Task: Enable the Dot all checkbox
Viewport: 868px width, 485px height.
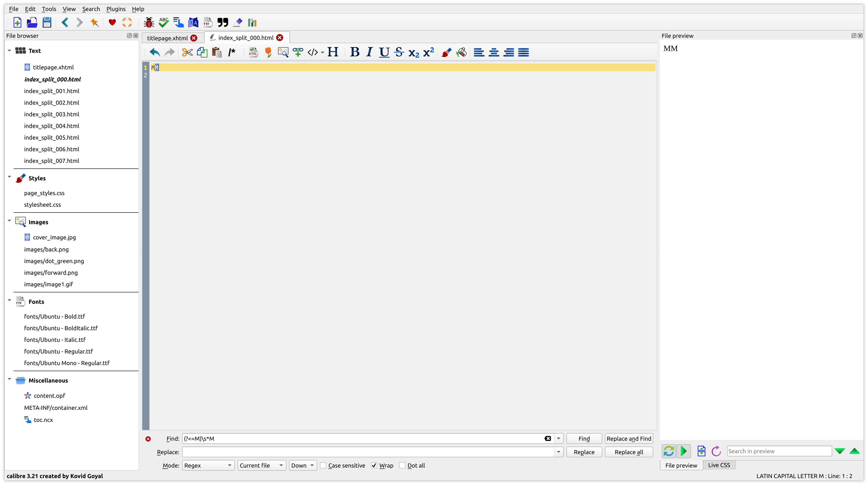Action: 402,466
